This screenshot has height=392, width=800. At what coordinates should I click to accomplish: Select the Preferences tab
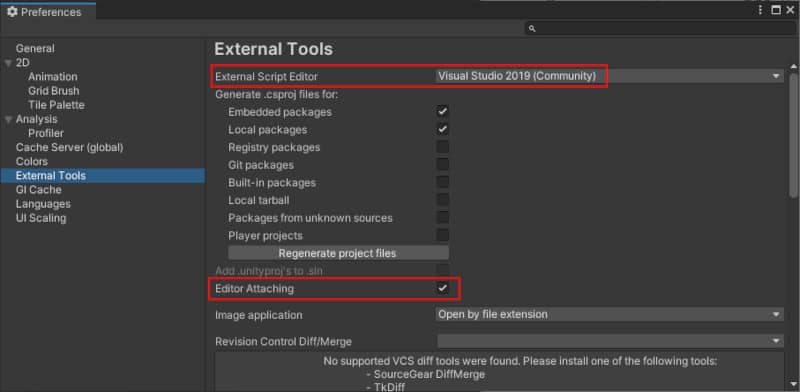[48, 12]
